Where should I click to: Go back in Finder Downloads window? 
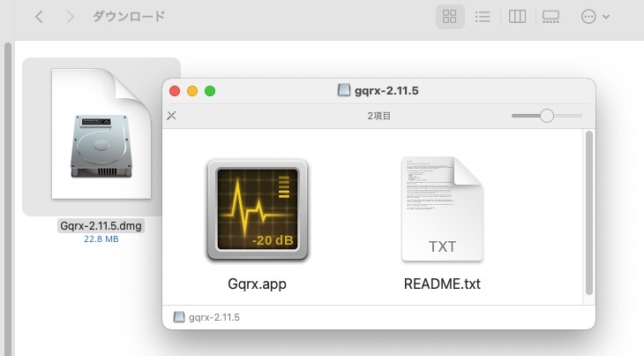tap(39, 17)
